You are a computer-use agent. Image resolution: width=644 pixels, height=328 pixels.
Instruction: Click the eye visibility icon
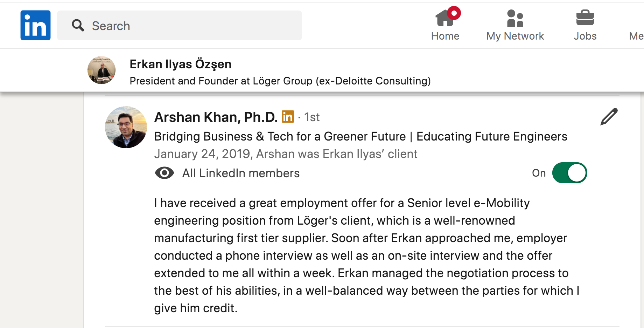164,173
